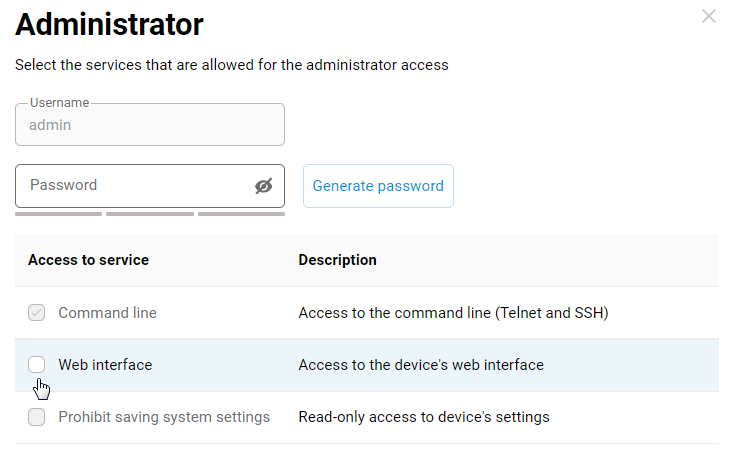Check Prohibit saving system settings box
Screen dimensions: 733x450
[x=37, y=417]
